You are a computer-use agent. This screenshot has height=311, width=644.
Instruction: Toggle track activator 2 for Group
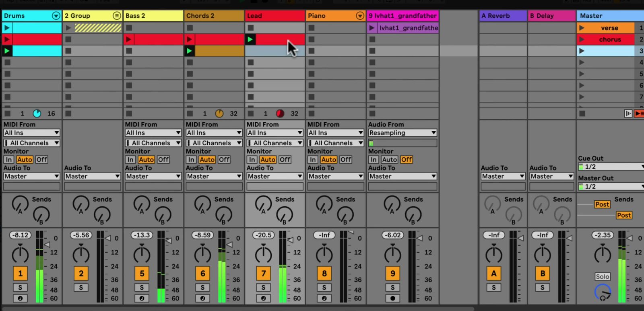point(81,274)
